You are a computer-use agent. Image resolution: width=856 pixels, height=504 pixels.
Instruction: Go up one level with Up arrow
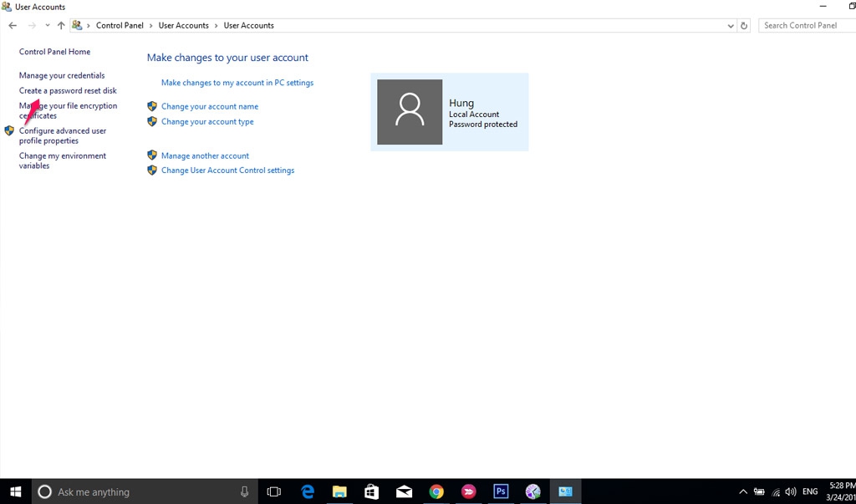point(61,26)
